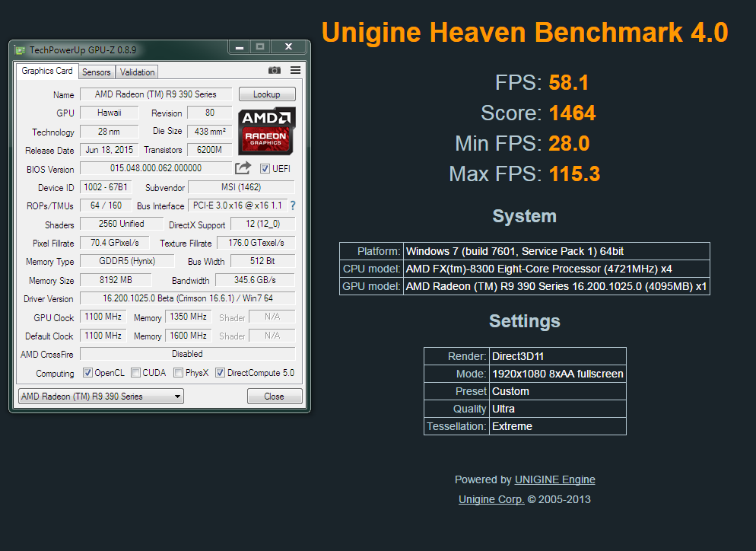Click the Technology field 28 nm
This screenshot has width=756, height=551.
click(x=110, y=131)
